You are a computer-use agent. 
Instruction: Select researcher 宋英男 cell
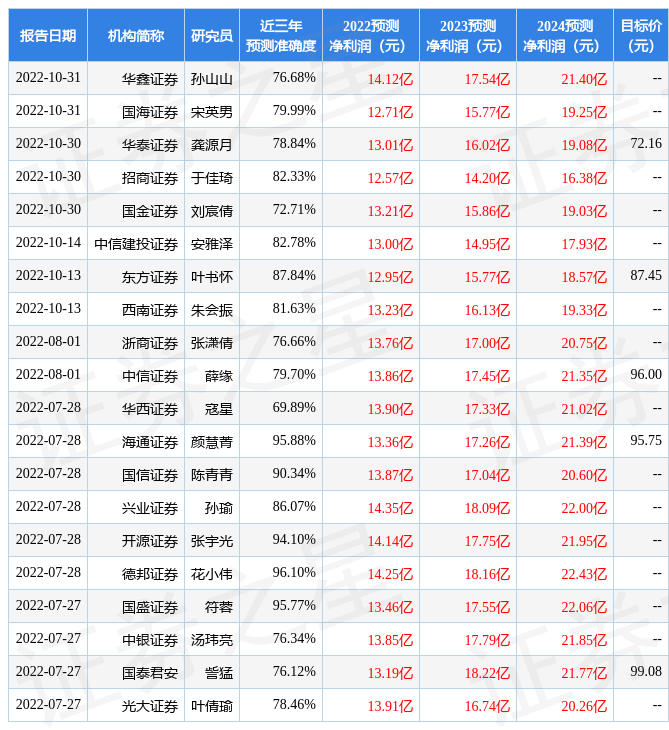212,112
